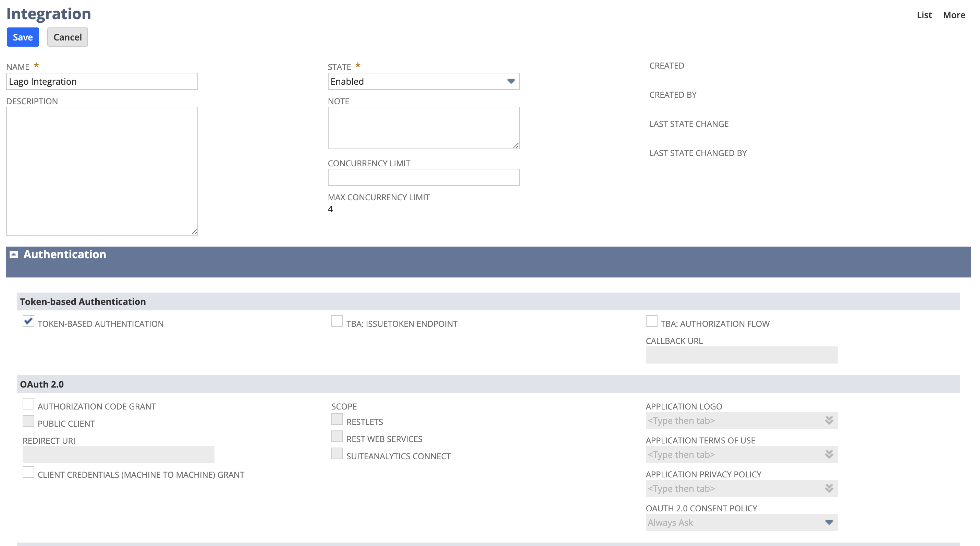Click Application Privacy Policy double-chevron icon
Viewport: 980px width, 546px height.
(829, 488)
